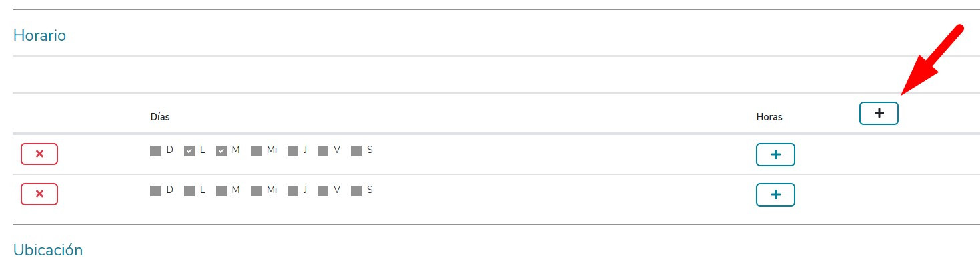This screenshot has width=980, height=270.
Task: Add hours to the second schedule row
Action: (x=775, y=194)
